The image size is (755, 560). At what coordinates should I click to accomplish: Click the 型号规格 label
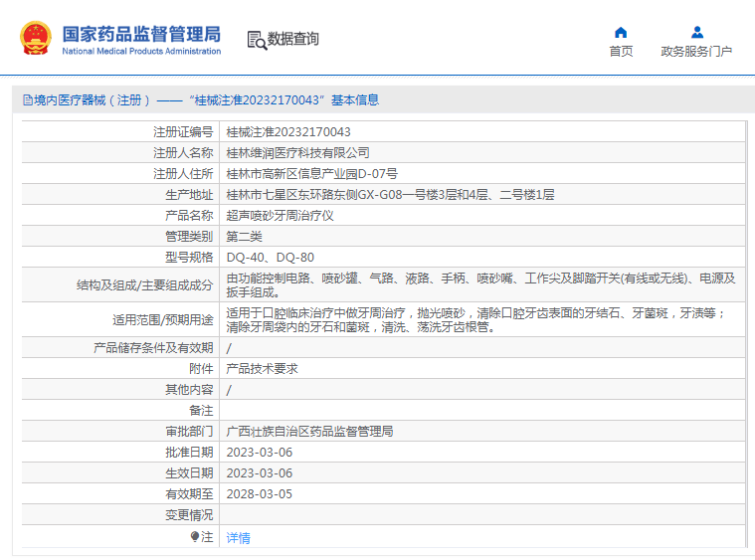(189, 258)
